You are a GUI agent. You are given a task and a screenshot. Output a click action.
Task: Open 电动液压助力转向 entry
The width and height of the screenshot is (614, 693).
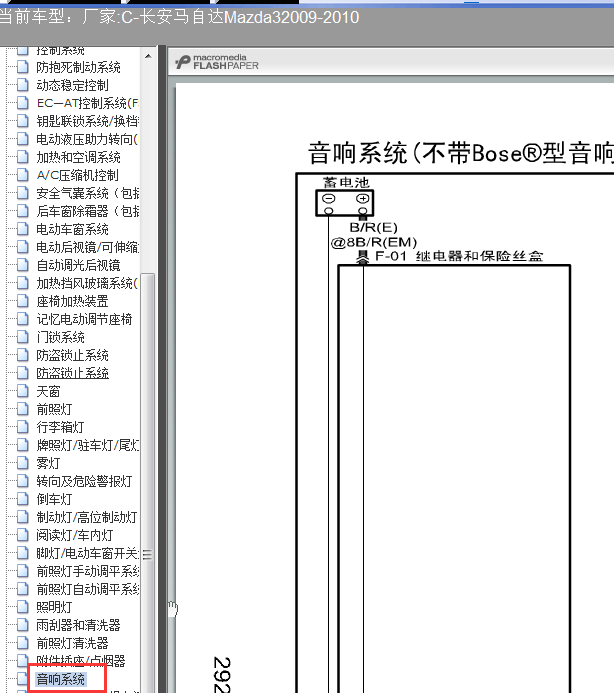(88, 139)
